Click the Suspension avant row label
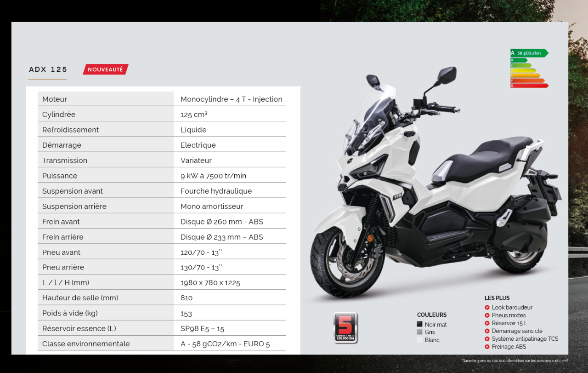The image size is (588, 373). click(x=73, y=191)
